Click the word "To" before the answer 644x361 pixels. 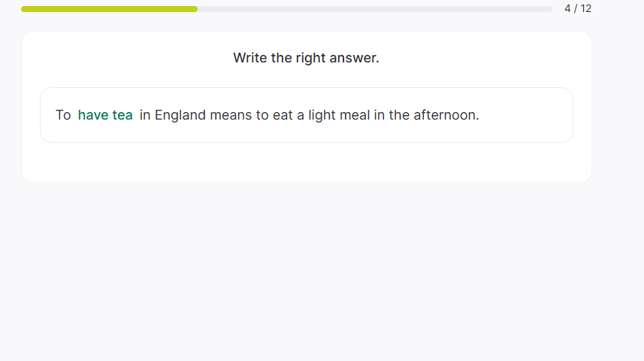63,115
